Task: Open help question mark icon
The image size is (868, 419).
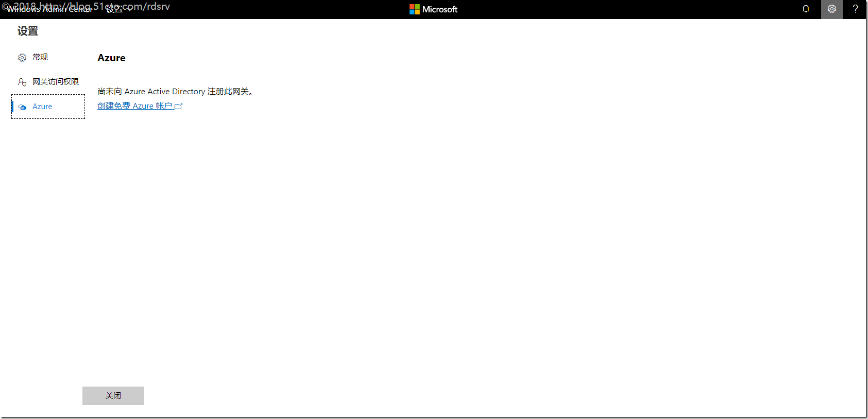Action: click(855, 9)
